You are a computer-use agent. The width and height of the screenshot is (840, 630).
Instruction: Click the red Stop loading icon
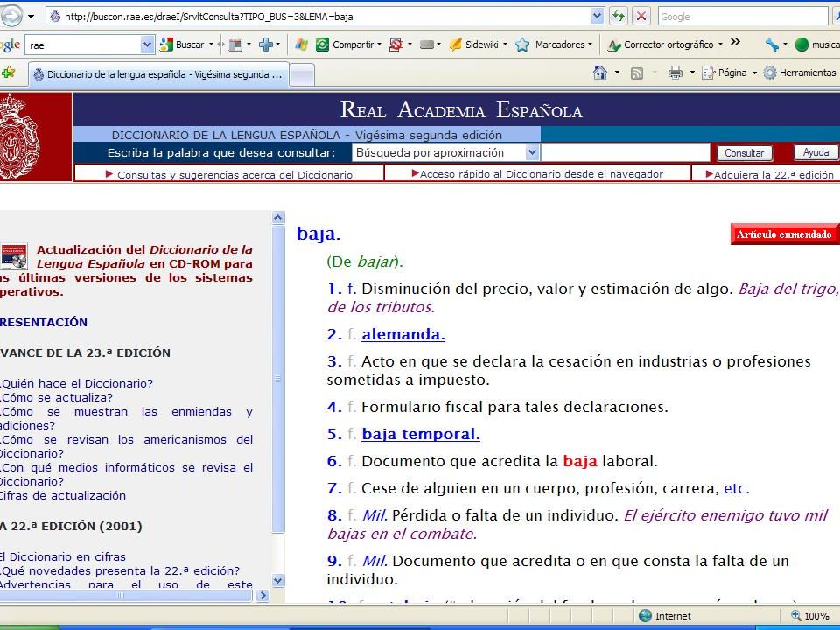click(640, 16)
